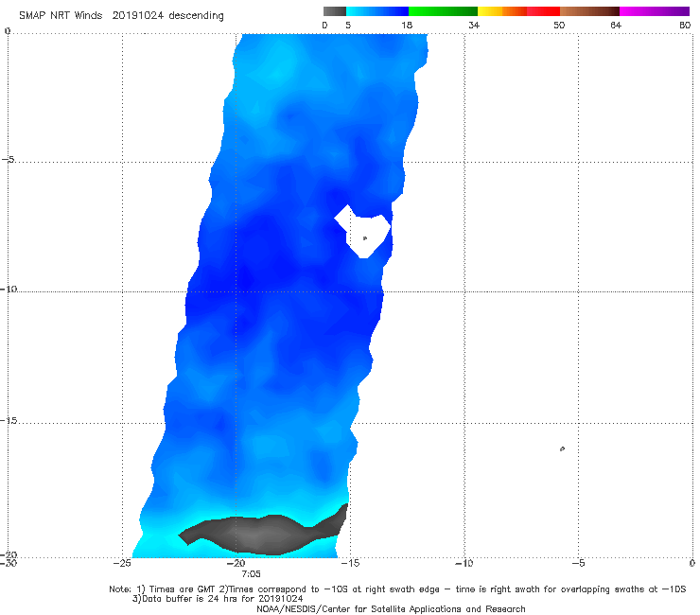This screenshot has width=700, height=615.
Task: Click the small island marker outside the swath
Action: (x=562, y=448)
